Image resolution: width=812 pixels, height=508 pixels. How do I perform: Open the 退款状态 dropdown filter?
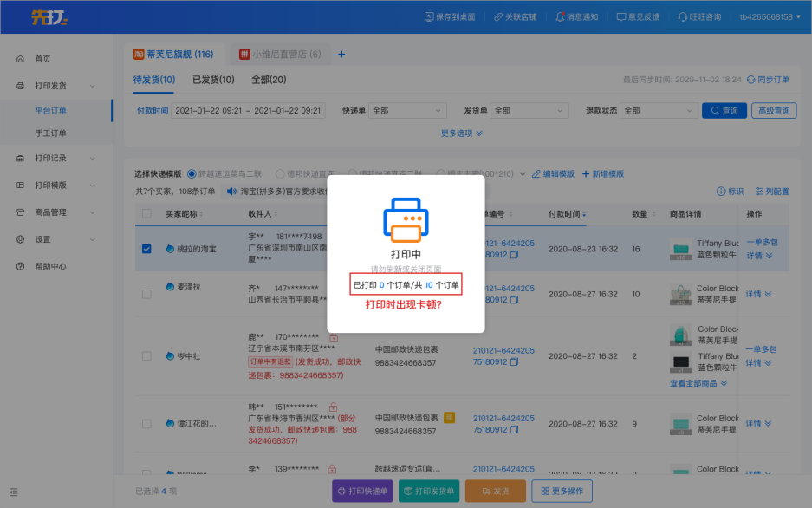pos(657,111)
